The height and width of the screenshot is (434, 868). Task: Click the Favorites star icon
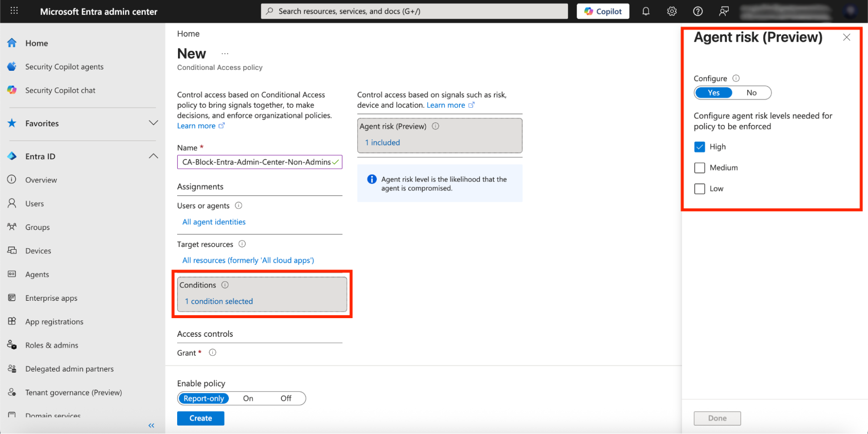[x=12, y=123]
